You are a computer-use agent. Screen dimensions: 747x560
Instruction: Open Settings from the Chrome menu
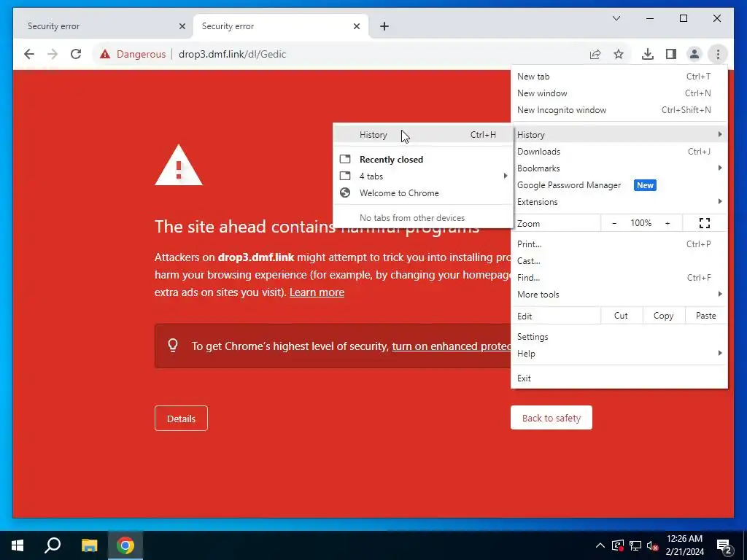(x=619, y=337)
